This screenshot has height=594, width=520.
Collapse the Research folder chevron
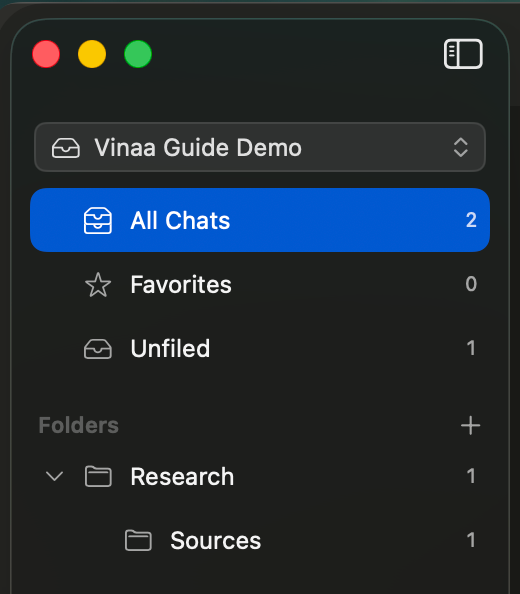(54, 476)
